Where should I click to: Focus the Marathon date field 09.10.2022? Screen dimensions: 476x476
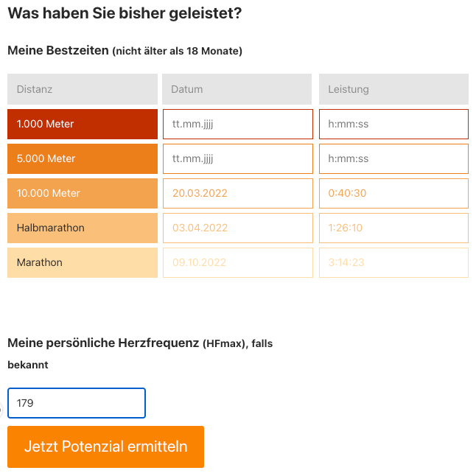coord(237,262)
